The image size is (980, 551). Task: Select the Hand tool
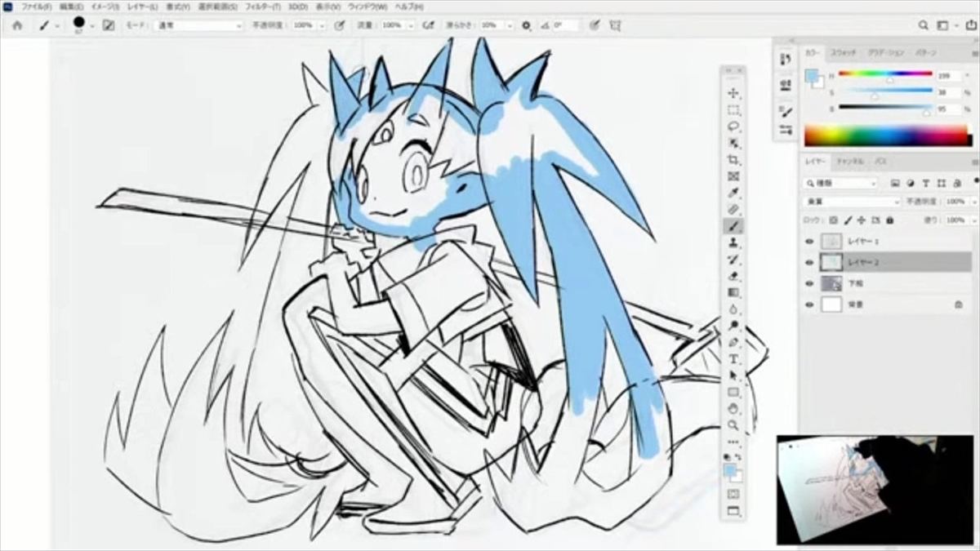(x=733, y=408)
